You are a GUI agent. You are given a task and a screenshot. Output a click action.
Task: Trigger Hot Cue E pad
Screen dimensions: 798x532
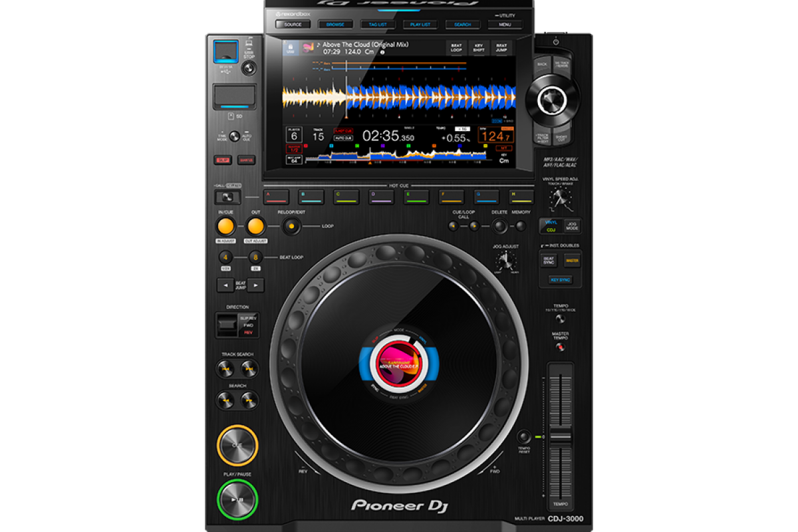pyautogui.click(x=416, y=196)
